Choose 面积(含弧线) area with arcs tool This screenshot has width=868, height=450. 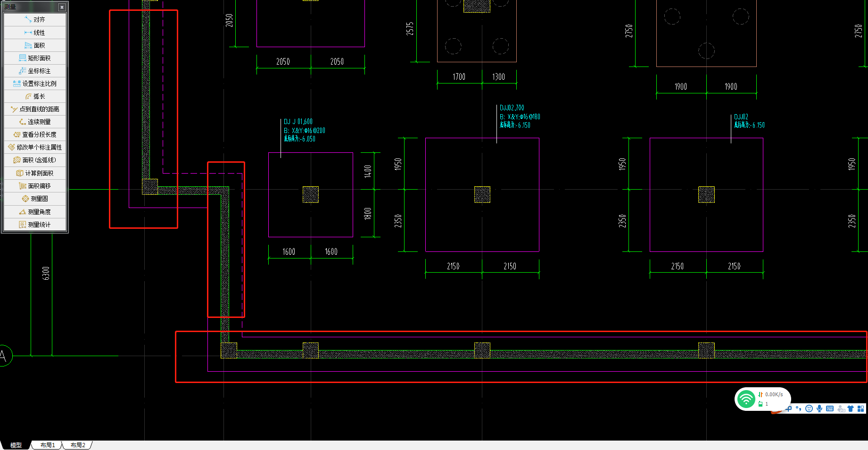[x=35, y=160]
